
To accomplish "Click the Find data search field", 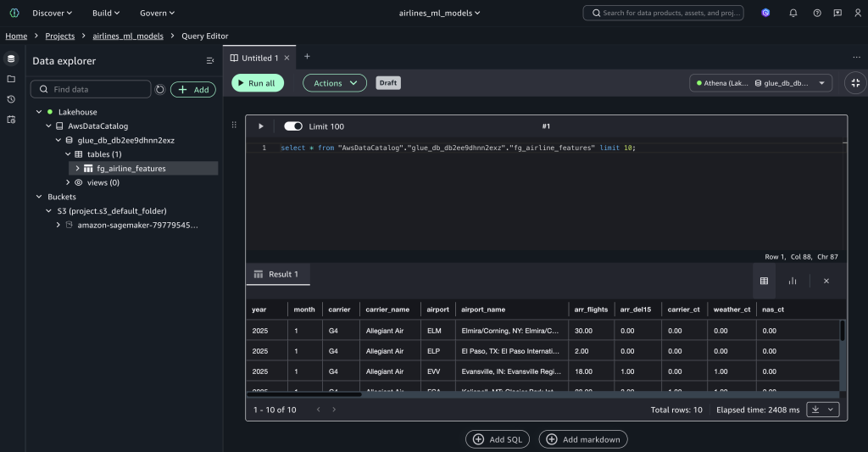I will pos(91,89).
